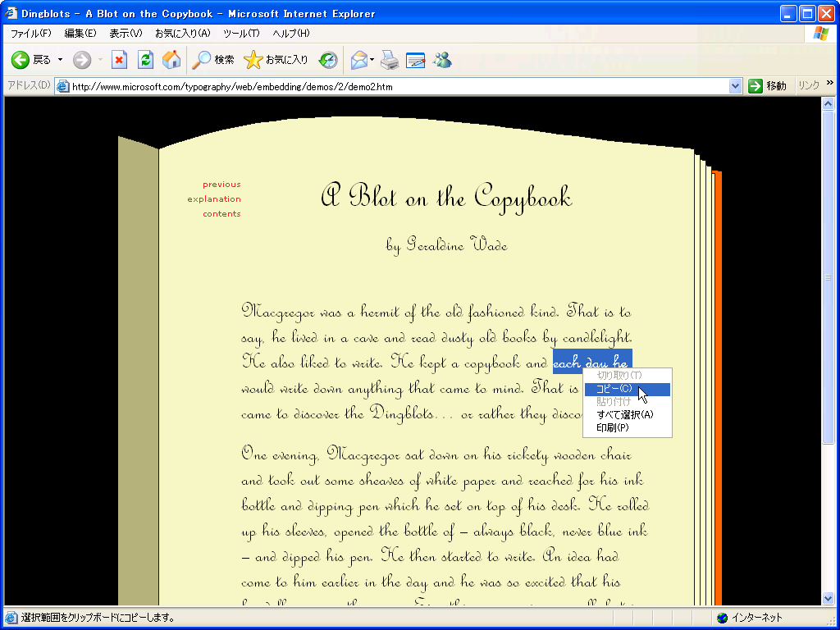
Task: Choose Select All (すべて選択) in context menu
Action: point(624,415)
